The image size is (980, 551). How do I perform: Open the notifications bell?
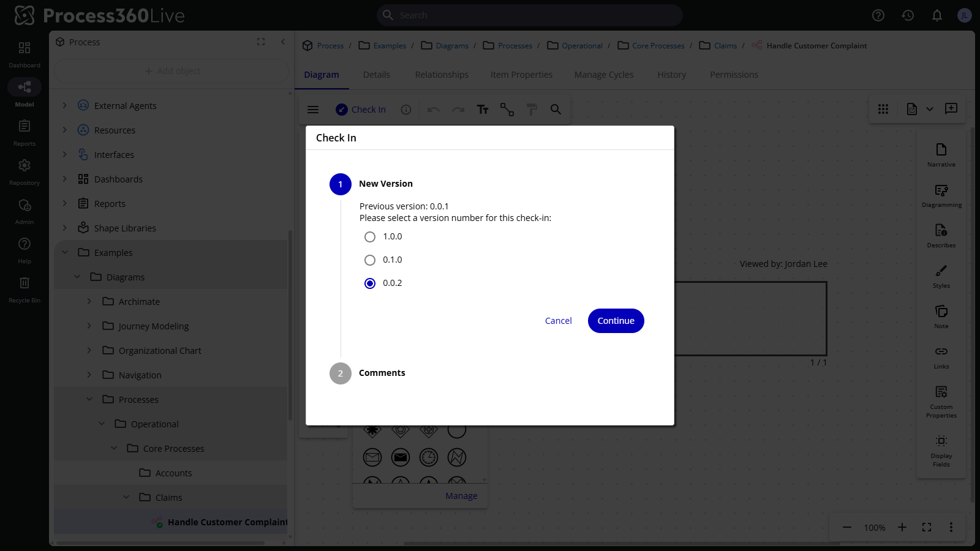coord(937,15)
